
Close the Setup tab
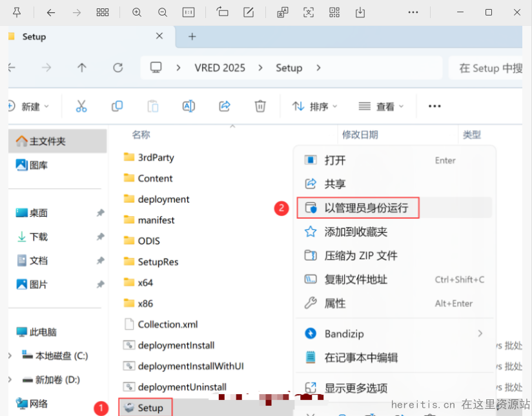(159, 36)
